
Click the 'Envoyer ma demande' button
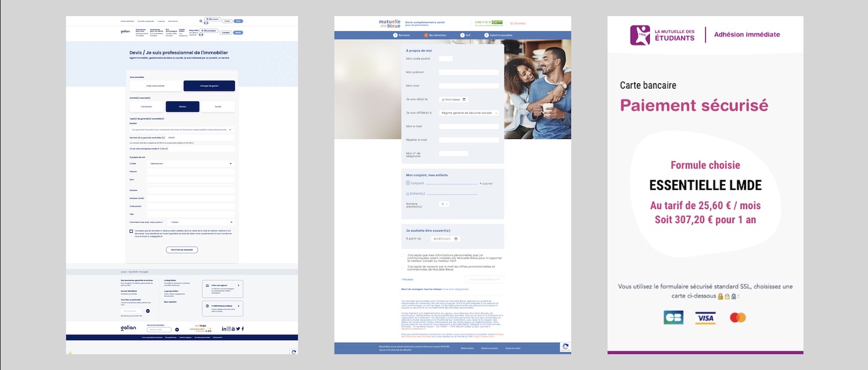(x=182, y=250)
